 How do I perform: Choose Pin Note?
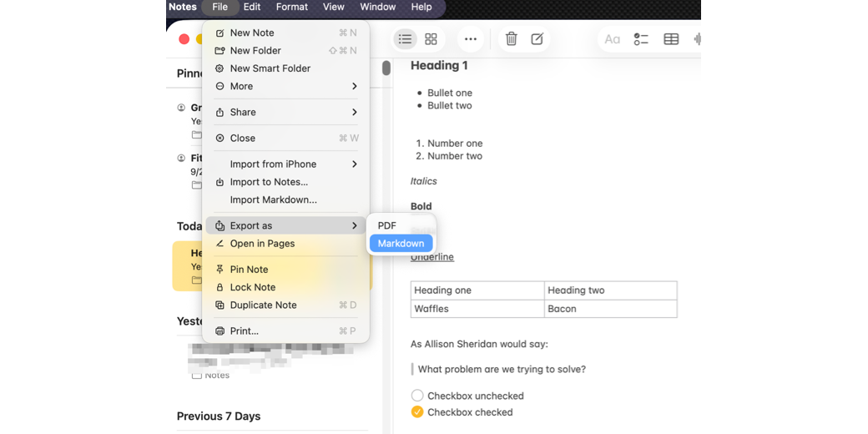285,269
